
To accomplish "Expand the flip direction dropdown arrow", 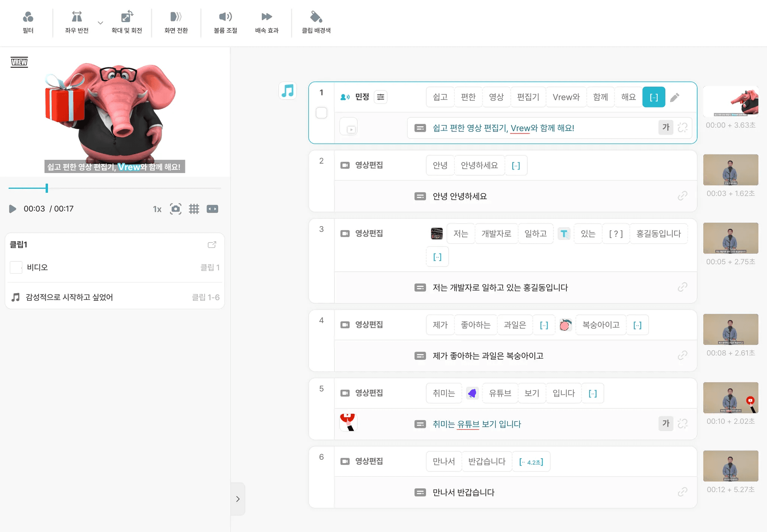I will coord(100,23).
